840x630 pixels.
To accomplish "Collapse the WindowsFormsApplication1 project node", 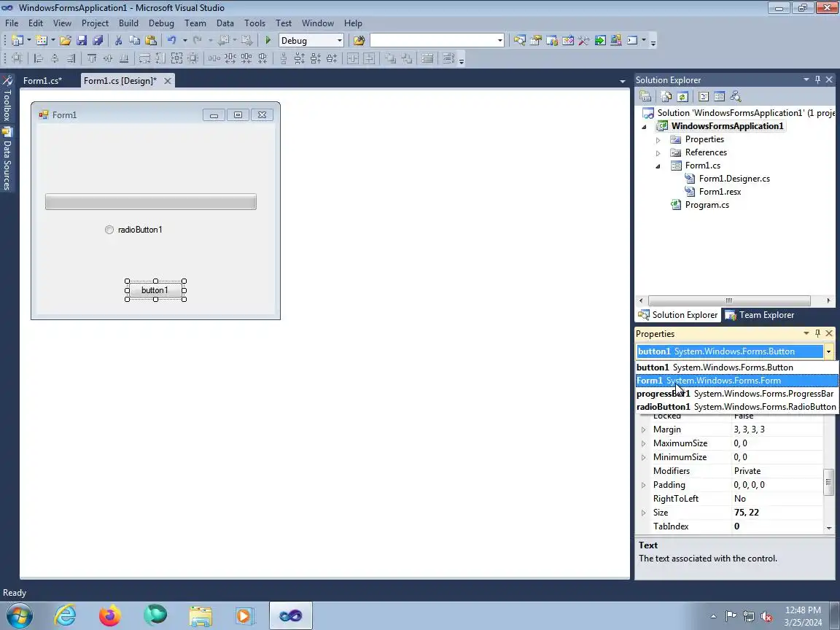I will point(645,127).
